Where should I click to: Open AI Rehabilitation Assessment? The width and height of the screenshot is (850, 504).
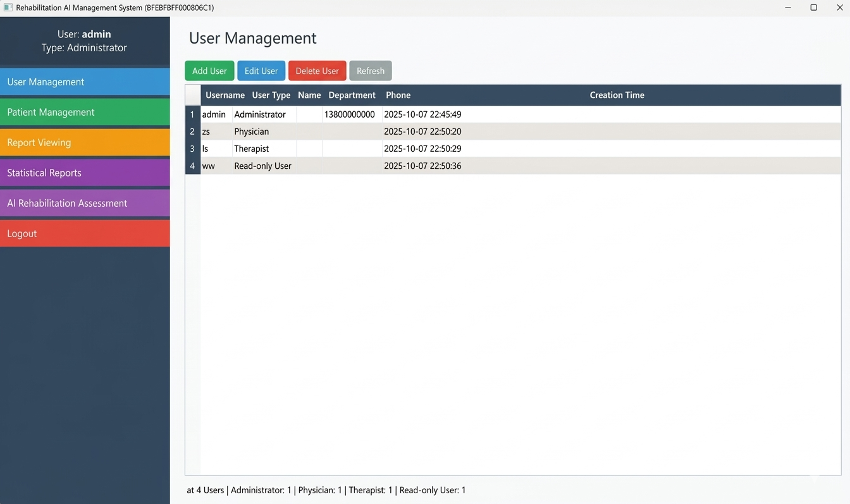[85, 203]
